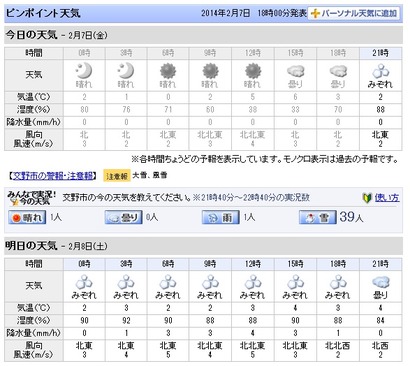
Task: Select the モノクロ表示は過去の予報です note
Action: (341, 159)
